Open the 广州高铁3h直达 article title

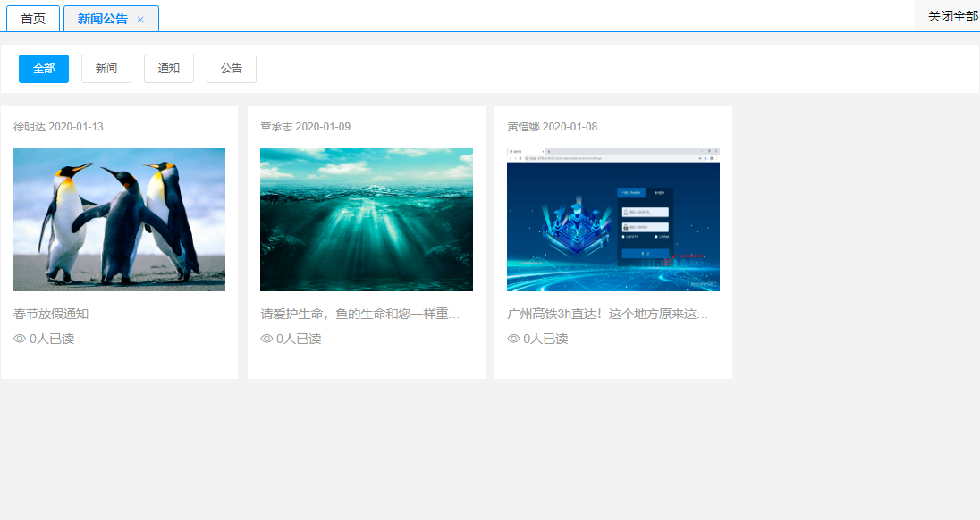tap(607, 314)
